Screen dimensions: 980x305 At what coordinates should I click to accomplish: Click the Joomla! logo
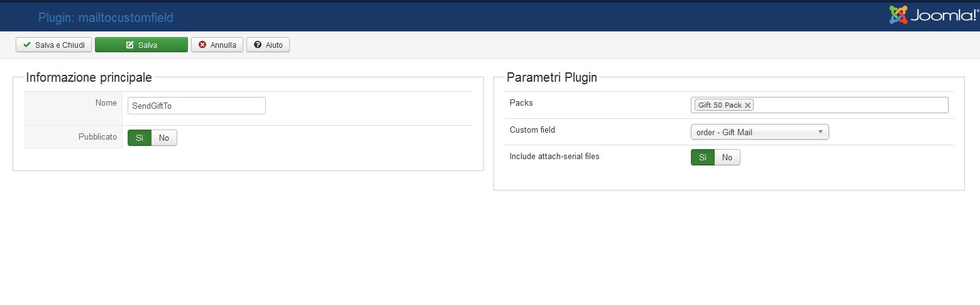click(933, 15)
